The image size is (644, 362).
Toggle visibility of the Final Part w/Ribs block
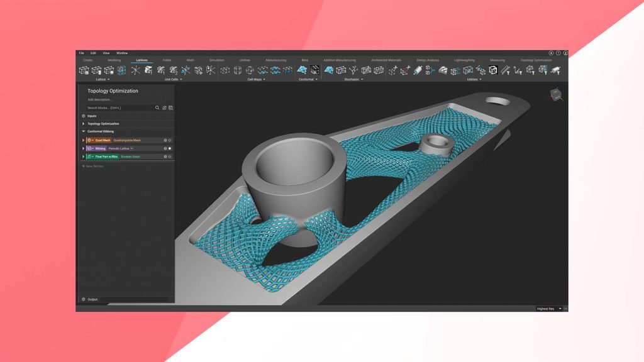(x=169, y=156)
